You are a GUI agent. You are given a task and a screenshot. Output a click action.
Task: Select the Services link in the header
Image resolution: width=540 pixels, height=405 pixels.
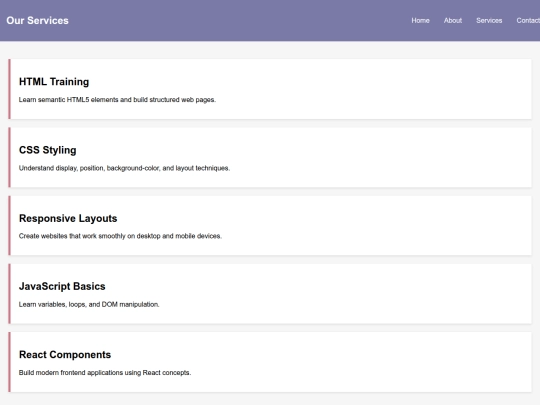tap(489, 21)
